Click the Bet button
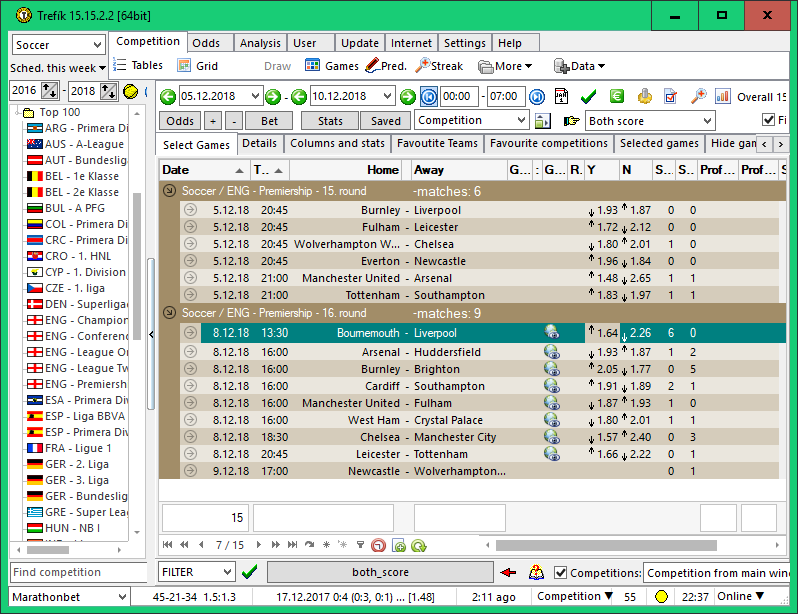Viewport: 798px width, 614px height. click(270, 121)
